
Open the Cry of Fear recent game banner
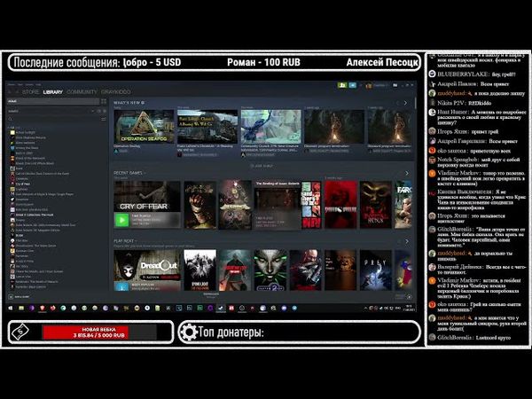(x=147, y=197)
